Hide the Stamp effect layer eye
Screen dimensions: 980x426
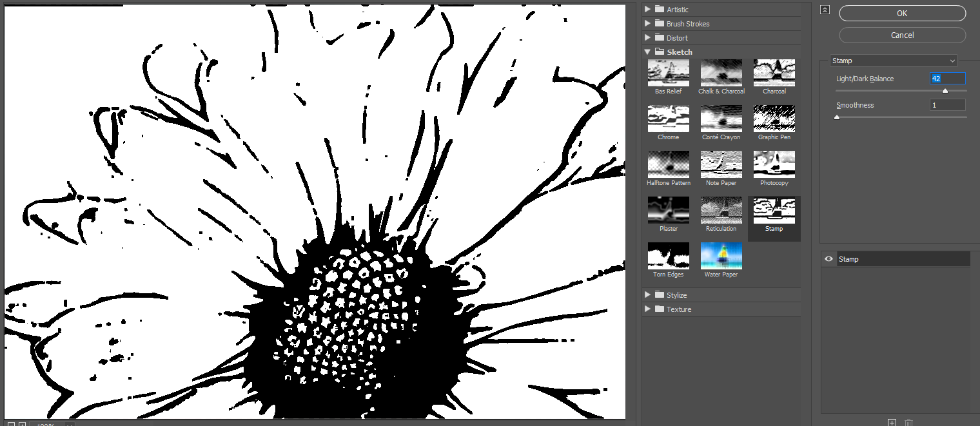(x=828, y=259)
